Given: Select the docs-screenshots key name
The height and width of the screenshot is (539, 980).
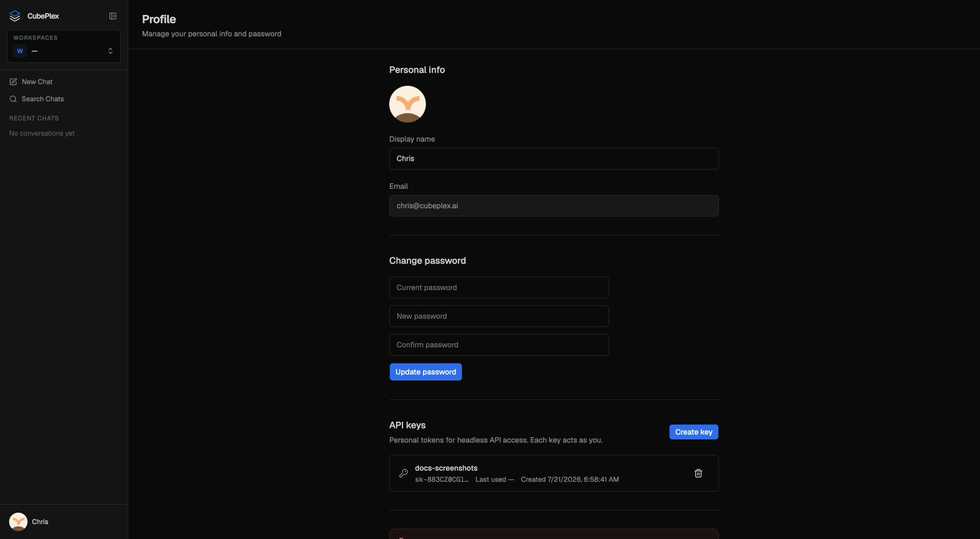Looking at the screenshot, I should [446, 468].
